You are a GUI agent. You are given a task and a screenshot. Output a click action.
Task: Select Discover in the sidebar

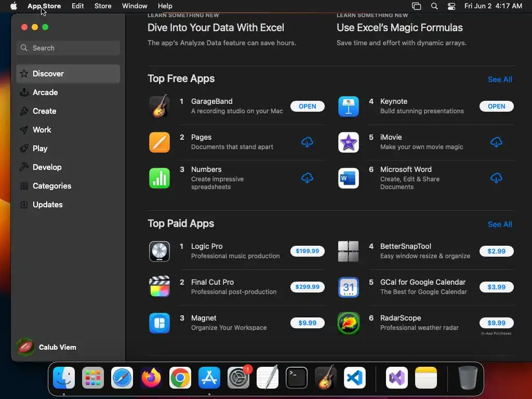(68, 74)
